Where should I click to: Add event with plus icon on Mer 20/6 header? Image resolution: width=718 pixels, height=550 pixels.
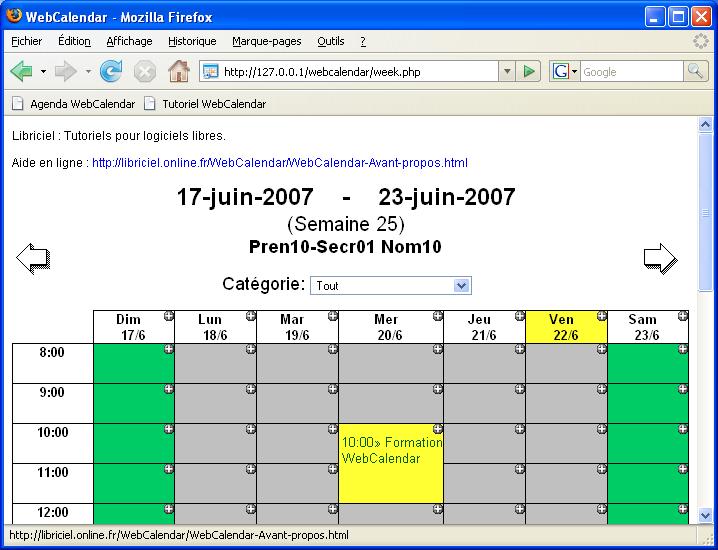(438, 316)
